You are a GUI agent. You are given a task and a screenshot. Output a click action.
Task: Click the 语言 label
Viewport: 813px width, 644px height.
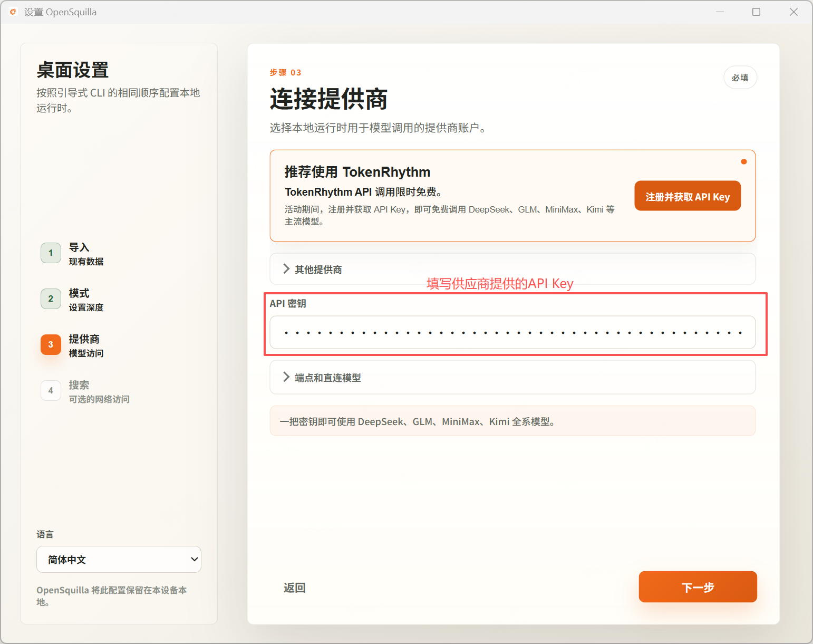pos(45,534)
